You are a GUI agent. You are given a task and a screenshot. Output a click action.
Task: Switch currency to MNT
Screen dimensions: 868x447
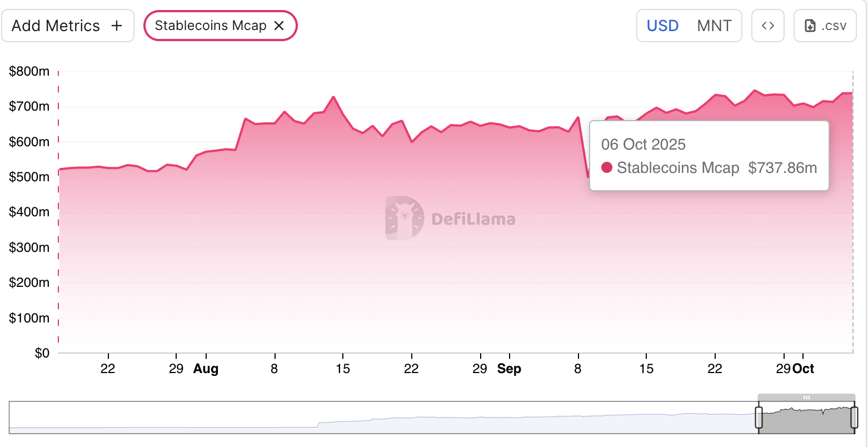(x=715, y=25)
